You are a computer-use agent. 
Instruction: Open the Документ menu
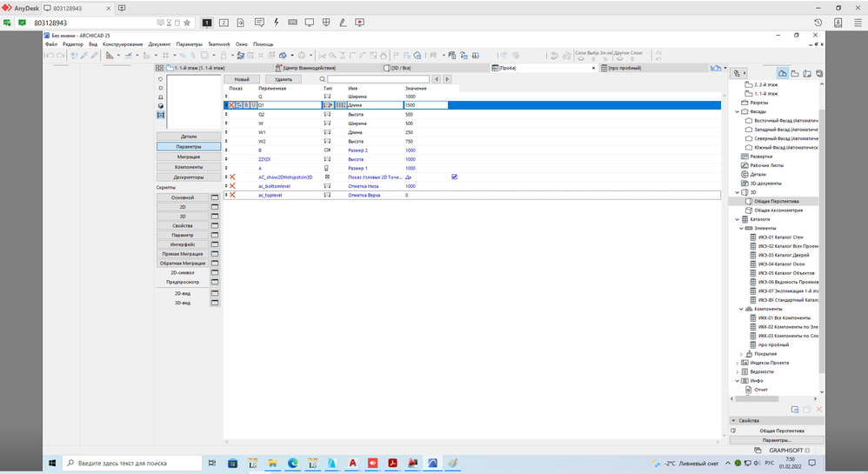pyautogui.click(x=159, y=44)
